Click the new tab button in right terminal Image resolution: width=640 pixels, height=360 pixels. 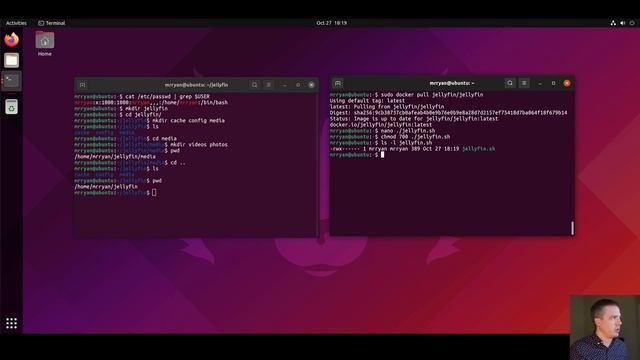(338, 83)
